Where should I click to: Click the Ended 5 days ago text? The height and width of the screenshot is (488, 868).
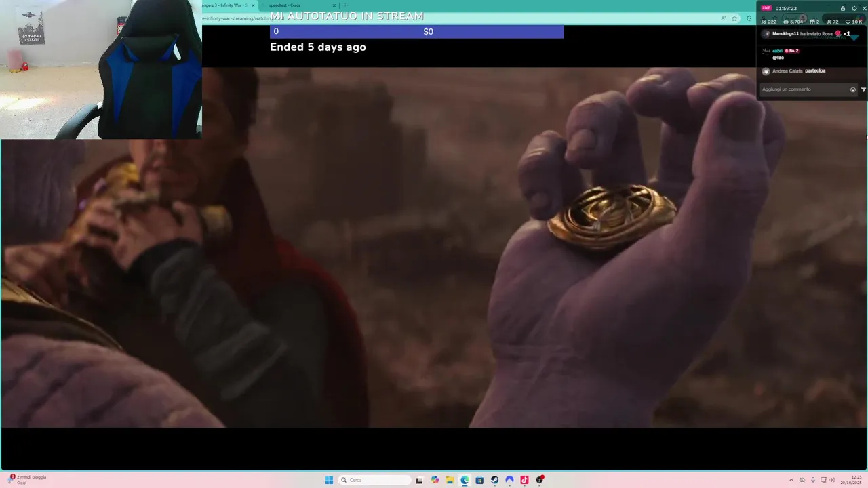click(x=318, y=47)
